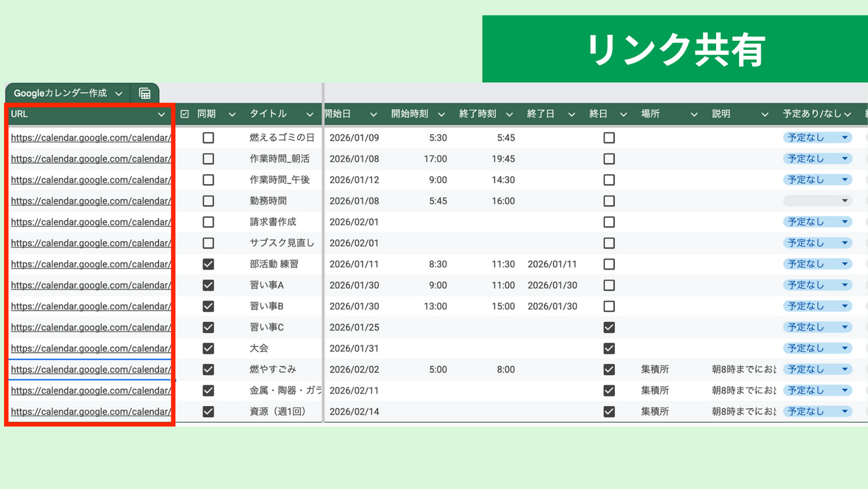
Task: Follow the calendar URL for 習い事A
Action: 91,285
